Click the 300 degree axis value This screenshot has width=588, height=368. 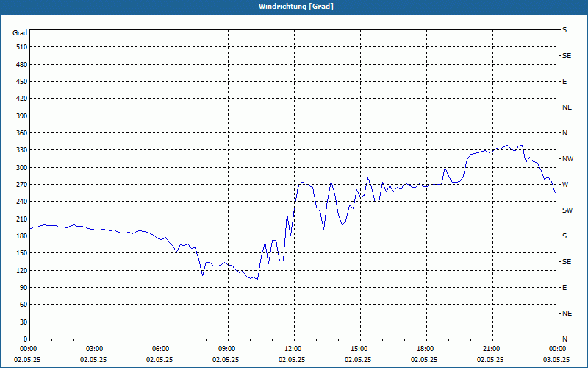[x=21, y=168]
